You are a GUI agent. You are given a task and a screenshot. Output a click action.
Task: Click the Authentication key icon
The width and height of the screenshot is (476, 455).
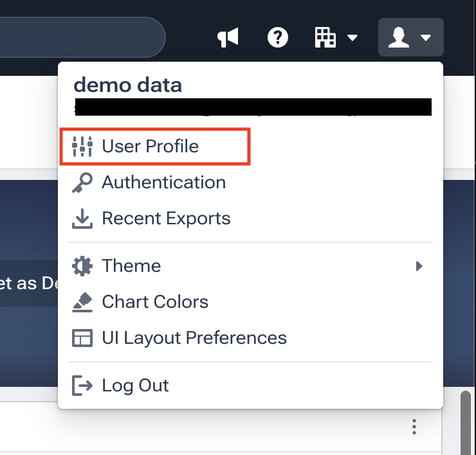[x=82, y=183]
